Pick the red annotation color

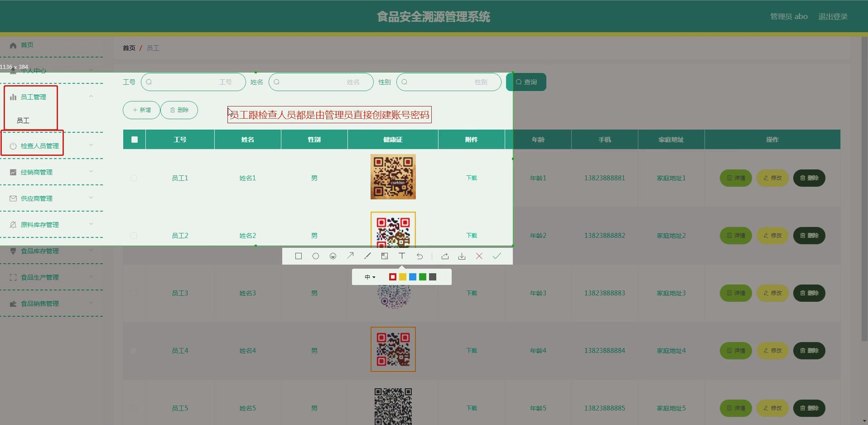point(393,277)
